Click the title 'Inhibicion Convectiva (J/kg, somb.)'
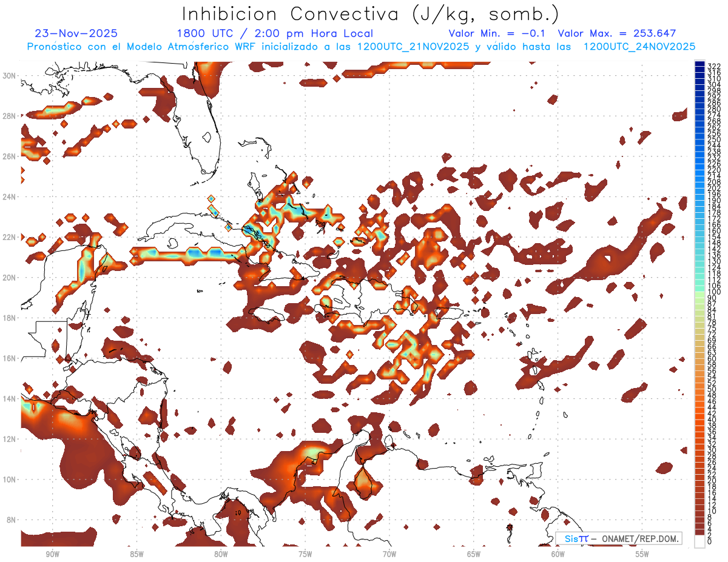The height and width of the screenshot is (562, 728). [x=371, y=15]
